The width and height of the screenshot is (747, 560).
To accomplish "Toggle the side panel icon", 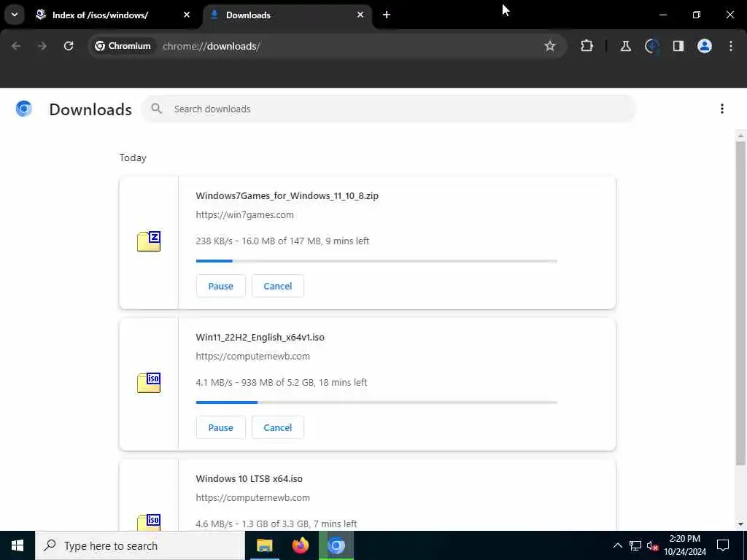I will coord(678,46).
